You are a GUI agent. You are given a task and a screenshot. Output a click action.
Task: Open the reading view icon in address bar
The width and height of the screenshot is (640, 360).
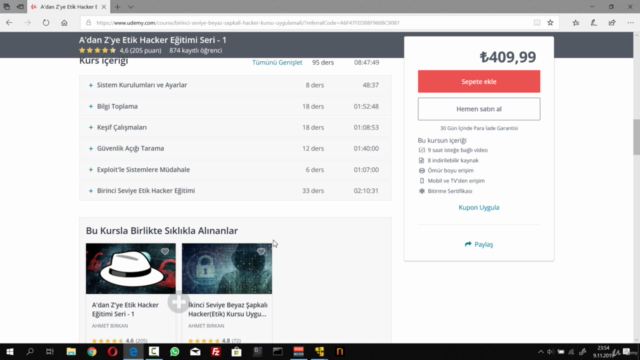pyautogui.click(x=537, y=23)
